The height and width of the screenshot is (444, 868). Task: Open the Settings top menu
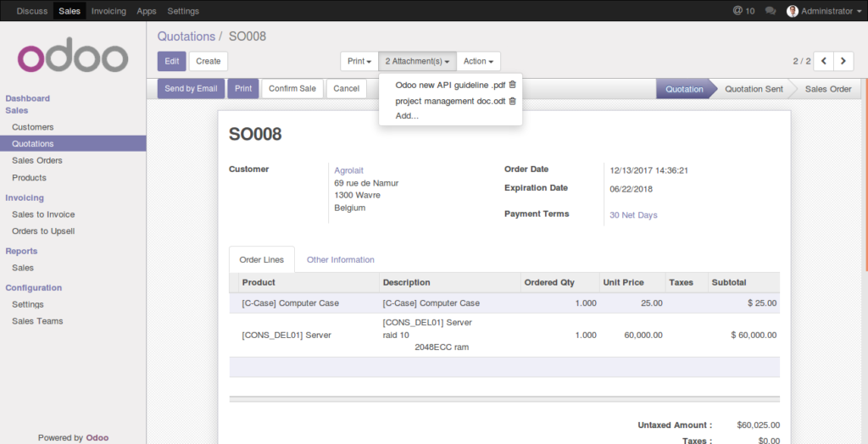pos(183,11)
